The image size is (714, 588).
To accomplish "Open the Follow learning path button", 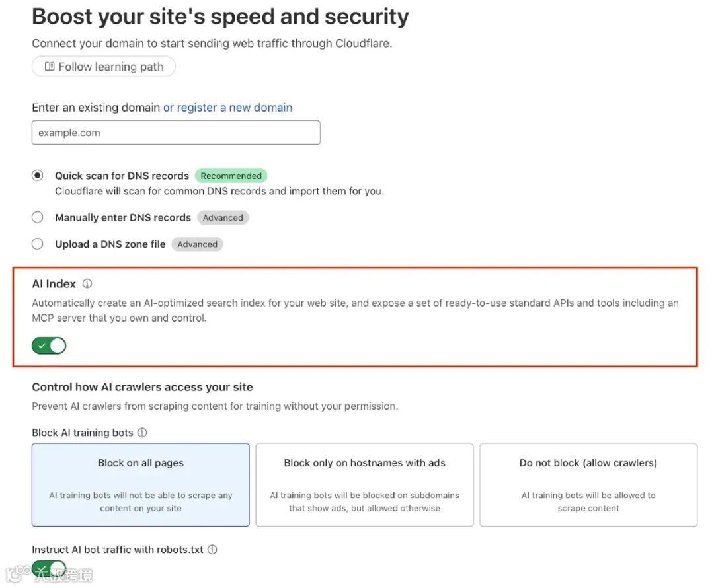I will point(104,67).
